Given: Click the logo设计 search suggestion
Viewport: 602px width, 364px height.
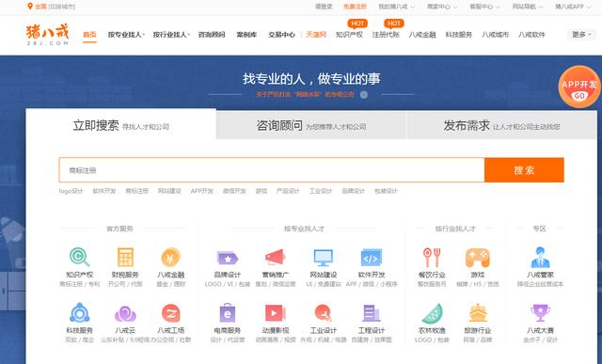Looking at the screenshot, I should pos(71,191).
